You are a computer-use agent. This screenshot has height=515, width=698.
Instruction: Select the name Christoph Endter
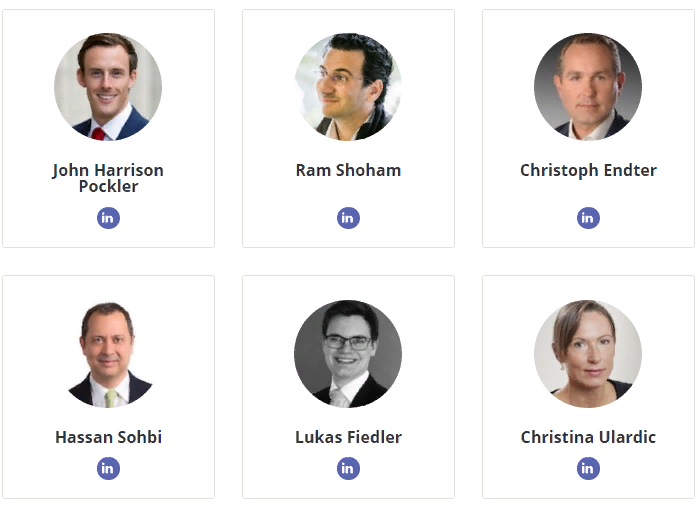(588, 170)
